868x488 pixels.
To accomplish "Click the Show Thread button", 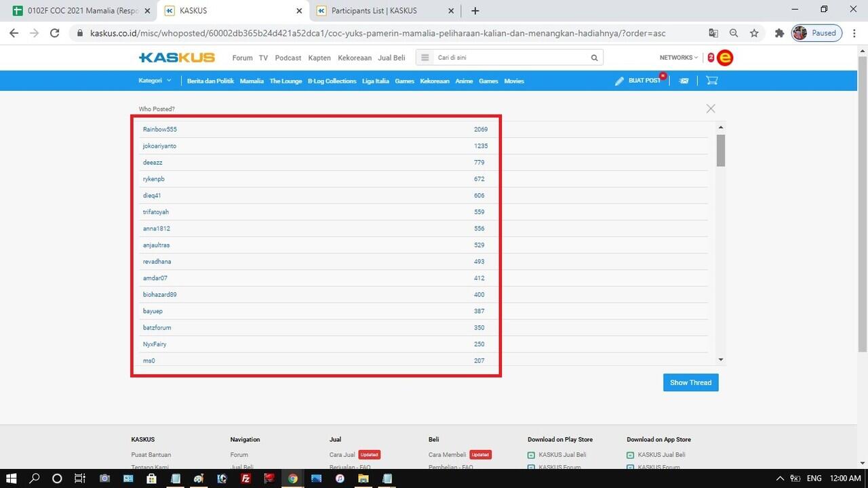I will 691,382.
